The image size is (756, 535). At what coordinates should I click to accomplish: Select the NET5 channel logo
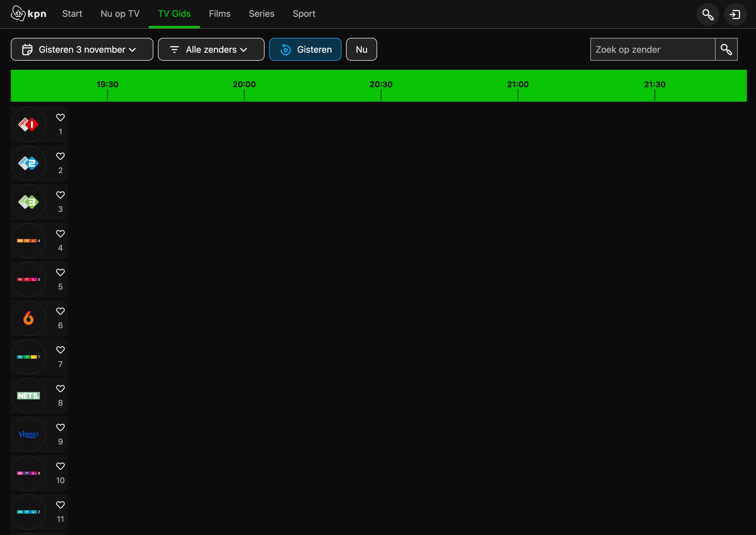click(x=28, y=396)
